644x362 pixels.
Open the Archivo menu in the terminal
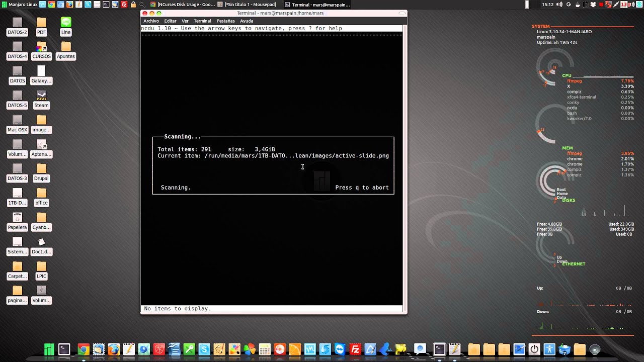(x=151, y=21)
